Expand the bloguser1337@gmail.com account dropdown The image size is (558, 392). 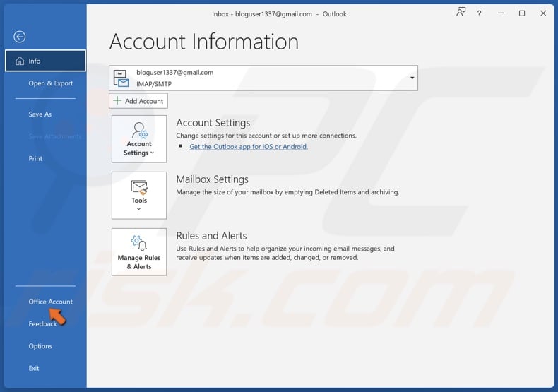263,78
